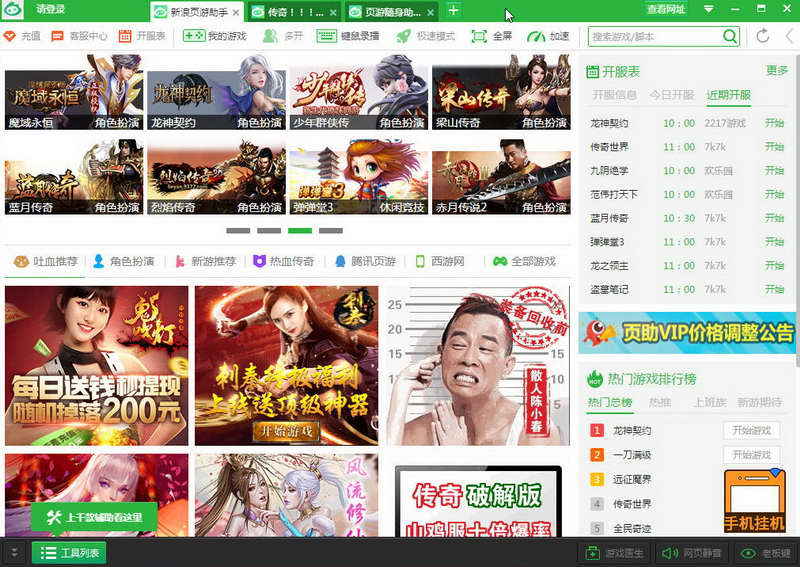800x567 pixels.
Task: Switch to 新游期待 ranking tab
Action: click(759, 402)
